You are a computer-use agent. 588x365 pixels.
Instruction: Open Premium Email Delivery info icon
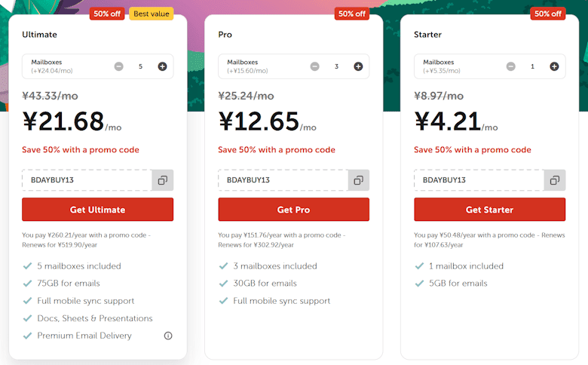(168, 336)
